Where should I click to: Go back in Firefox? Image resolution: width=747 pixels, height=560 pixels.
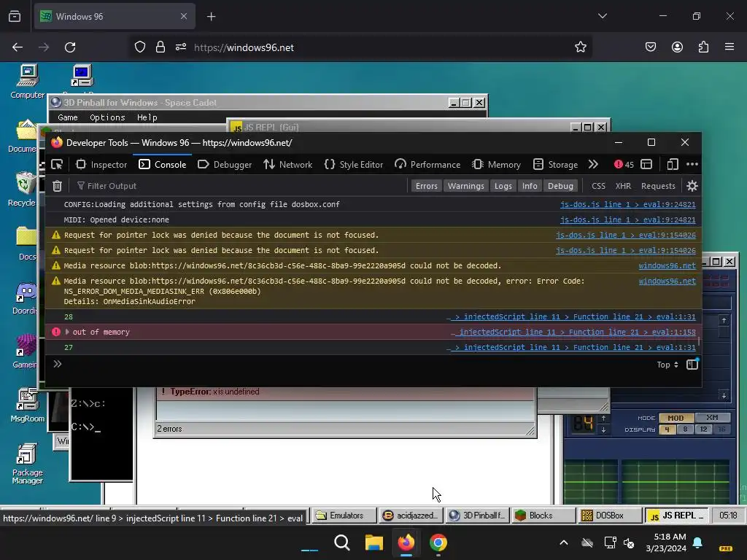coord(18,47)
